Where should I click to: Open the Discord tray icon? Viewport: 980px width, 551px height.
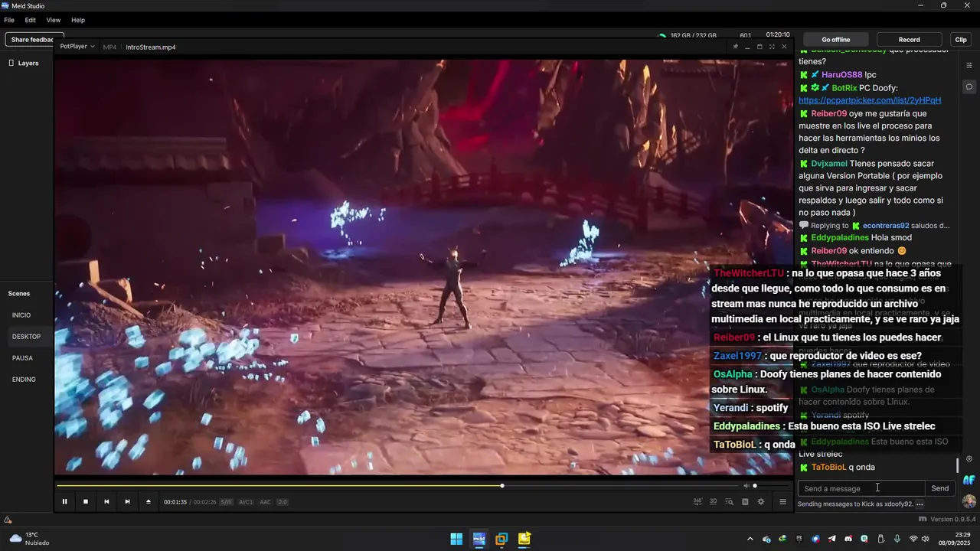point(848,539)
